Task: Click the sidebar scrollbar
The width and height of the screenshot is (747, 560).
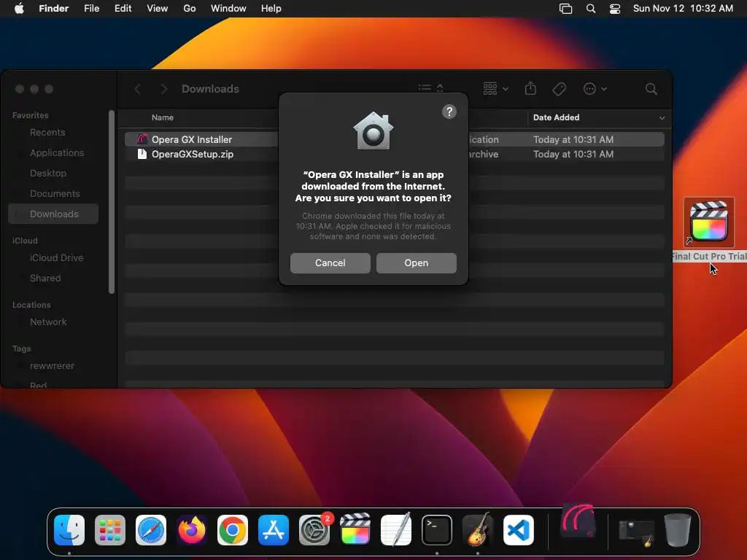Action: (x=112, y=202)
